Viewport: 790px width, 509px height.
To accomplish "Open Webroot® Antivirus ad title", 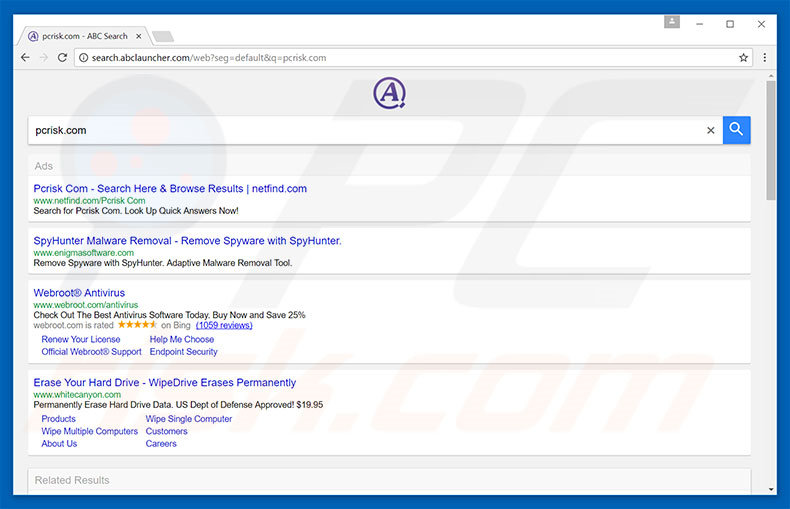I will click(79, 293).
